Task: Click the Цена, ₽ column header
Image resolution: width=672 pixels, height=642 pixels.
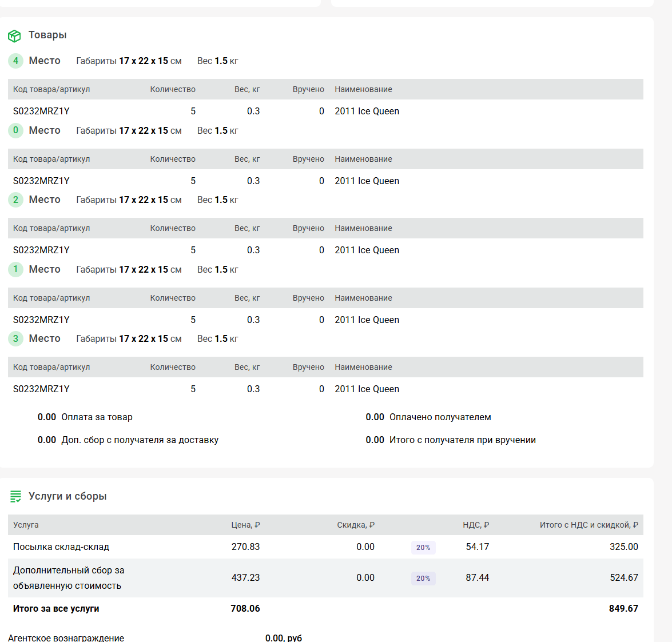Action: pyautogui.click(x=245, y=525)
